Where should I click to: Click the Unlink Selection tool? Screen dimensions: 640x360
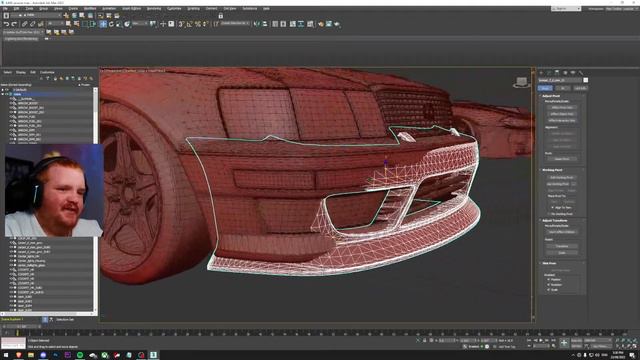(32, 24)
